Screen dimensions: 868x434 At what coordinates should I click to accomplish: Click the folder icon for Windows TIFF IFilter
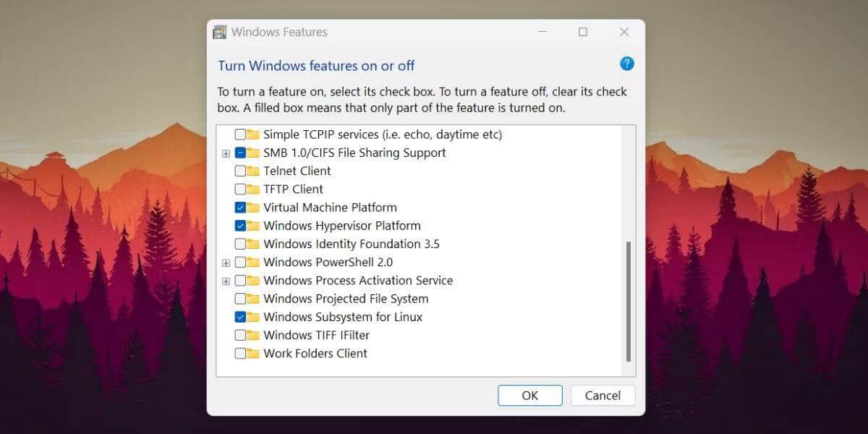[252, 335]
